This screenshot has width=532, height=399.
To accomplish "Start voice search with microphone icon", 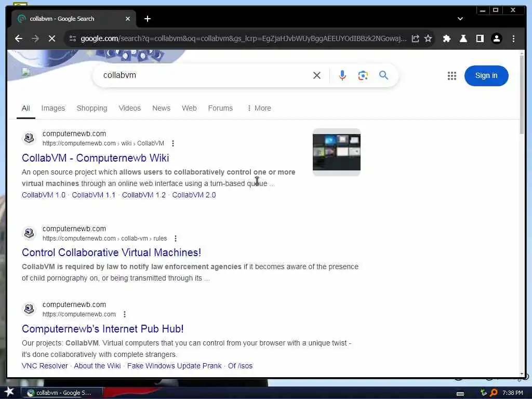I will click(342, 75).
